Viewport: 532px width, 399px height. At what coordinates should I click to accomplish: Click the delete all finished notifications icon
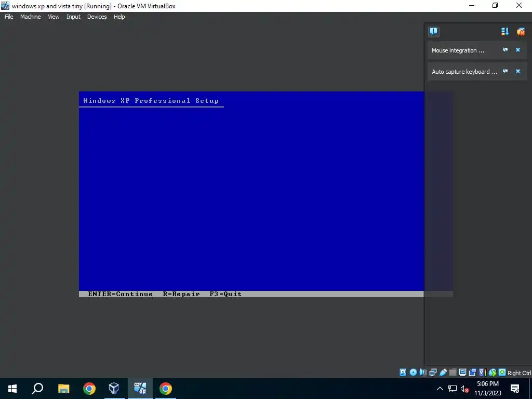point(521,32)
